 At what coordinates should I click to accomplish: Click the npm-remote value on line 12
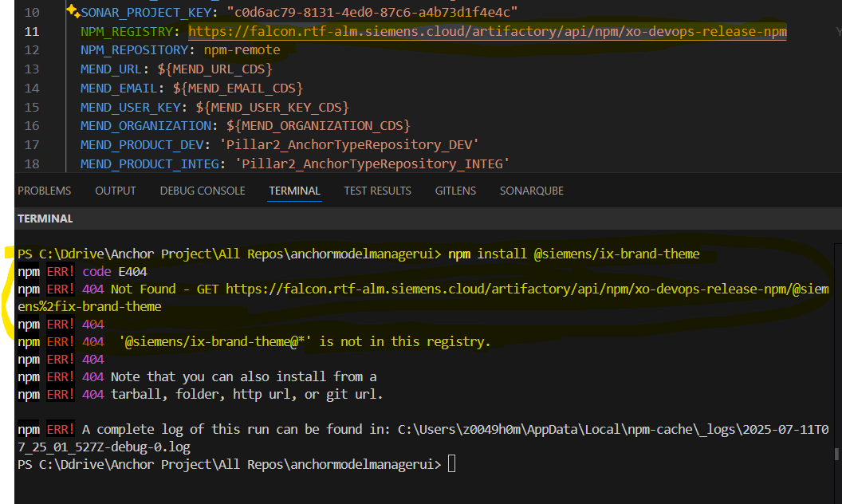click(x=242, y=50)
